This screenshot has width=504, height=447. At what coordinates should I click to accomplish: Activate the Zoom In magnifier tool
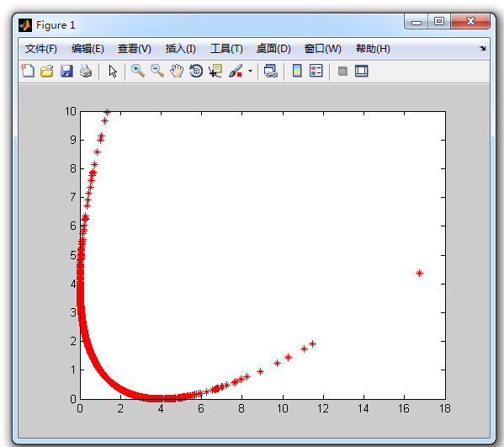(x=138, y=71)
